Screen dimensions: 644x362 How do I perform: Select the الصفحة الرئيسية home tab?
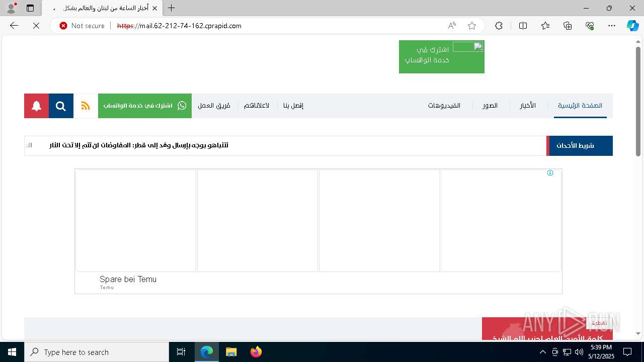[580, 106]
